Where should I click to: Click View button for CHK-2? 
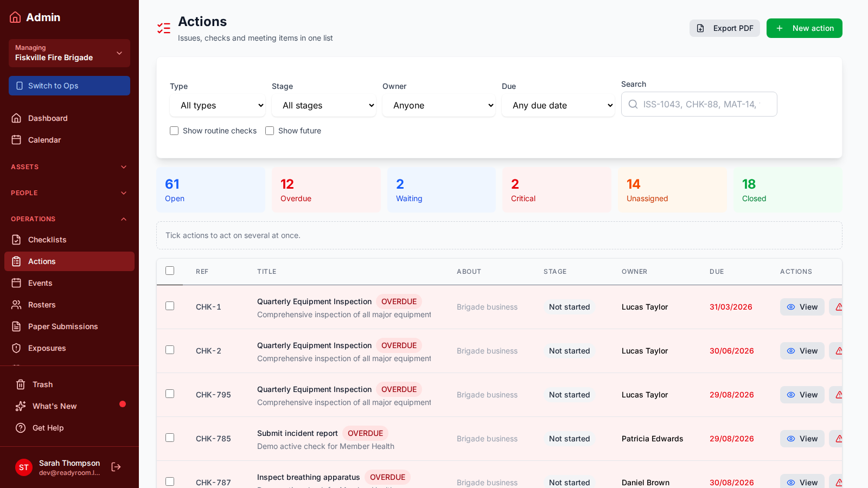pyautogui.click(x=802, y=351)
